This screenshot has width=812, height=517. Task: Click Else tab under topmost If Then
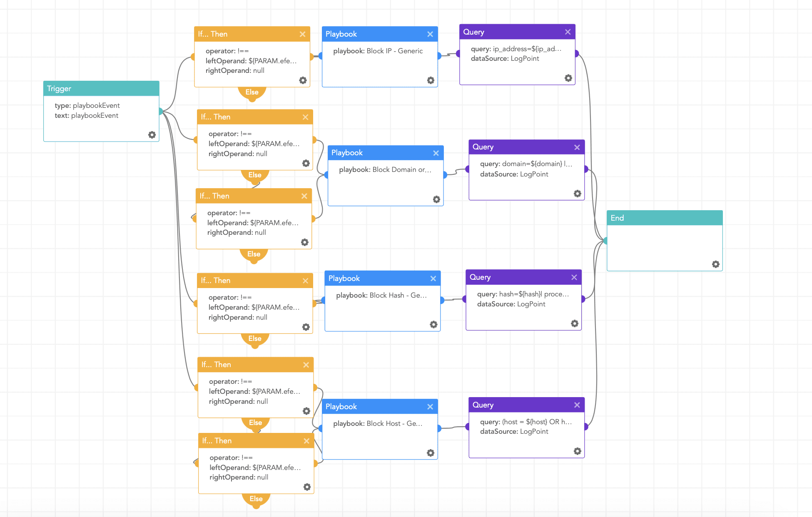click(252, 92)
